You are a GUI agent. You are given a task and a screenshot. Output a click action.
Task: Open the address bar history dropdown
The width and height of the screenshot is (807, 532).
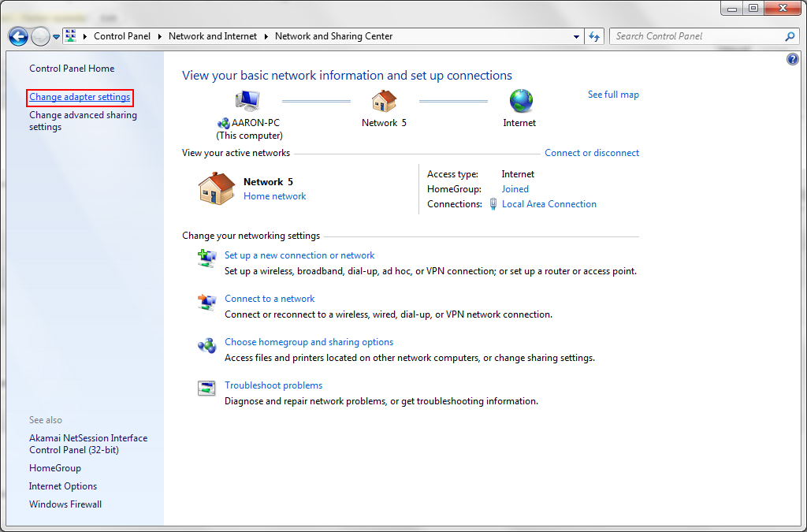[x=576, y=36]
